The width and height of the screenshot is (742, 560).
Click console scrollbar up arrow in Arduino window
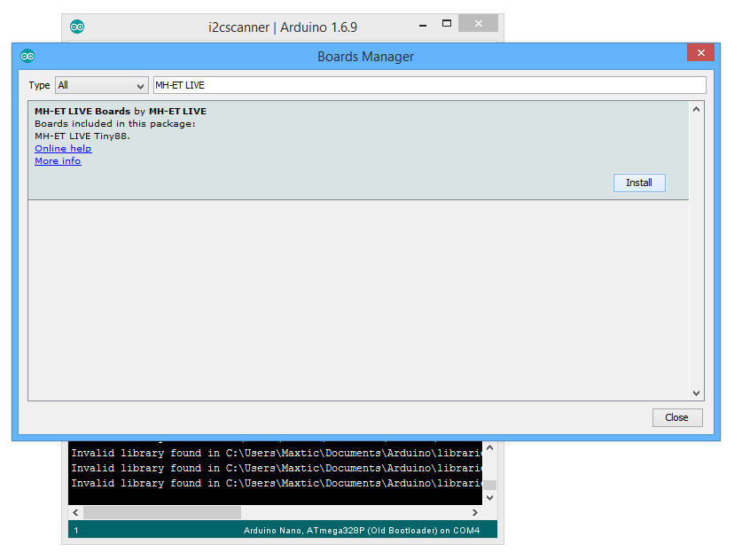pos(489,447)
